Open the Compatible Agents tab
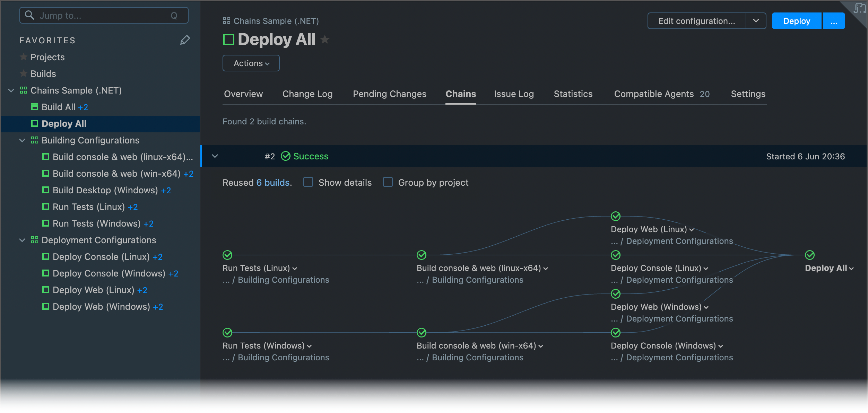 pos(654,94)
